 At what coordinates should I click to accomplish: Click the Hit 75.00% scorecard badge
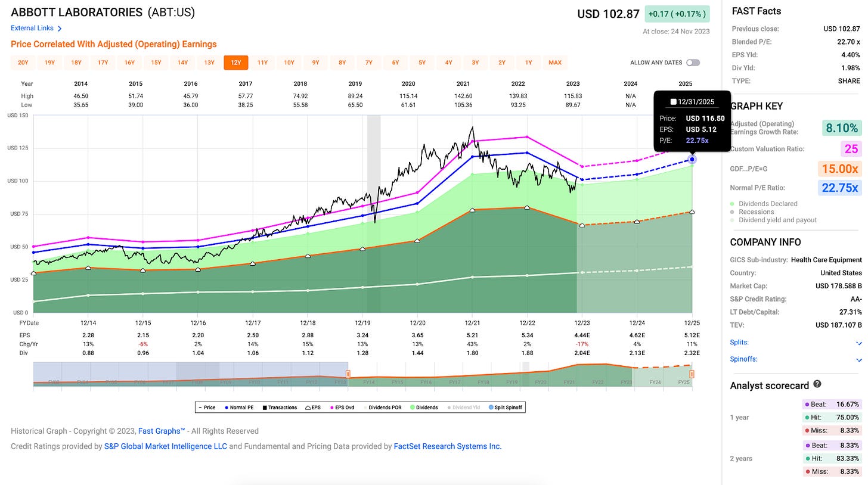point(832,418)
